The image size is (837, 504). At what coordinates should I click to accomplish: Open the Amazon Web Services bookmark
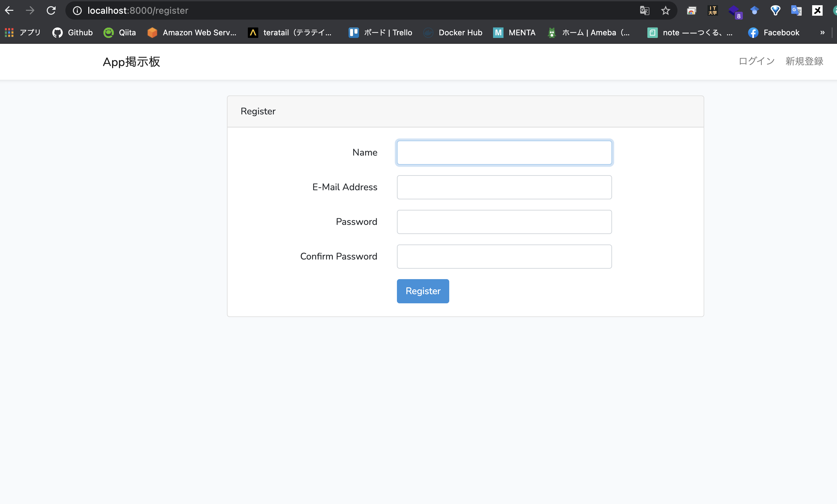pyautogui.click(x=192, y=33)
